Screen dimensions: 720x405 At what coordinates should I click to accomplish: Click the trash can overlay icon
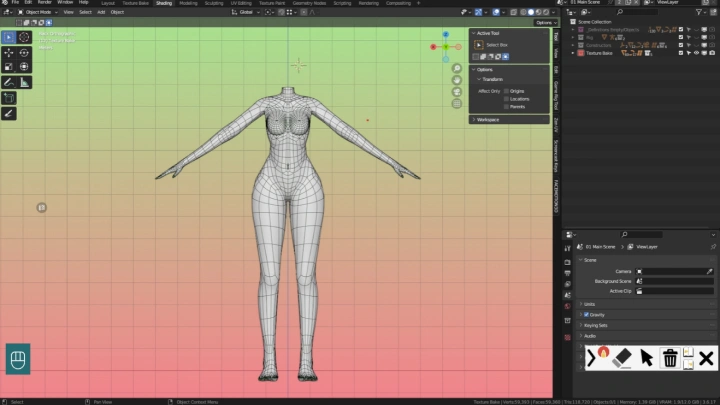tap(670, 358)
